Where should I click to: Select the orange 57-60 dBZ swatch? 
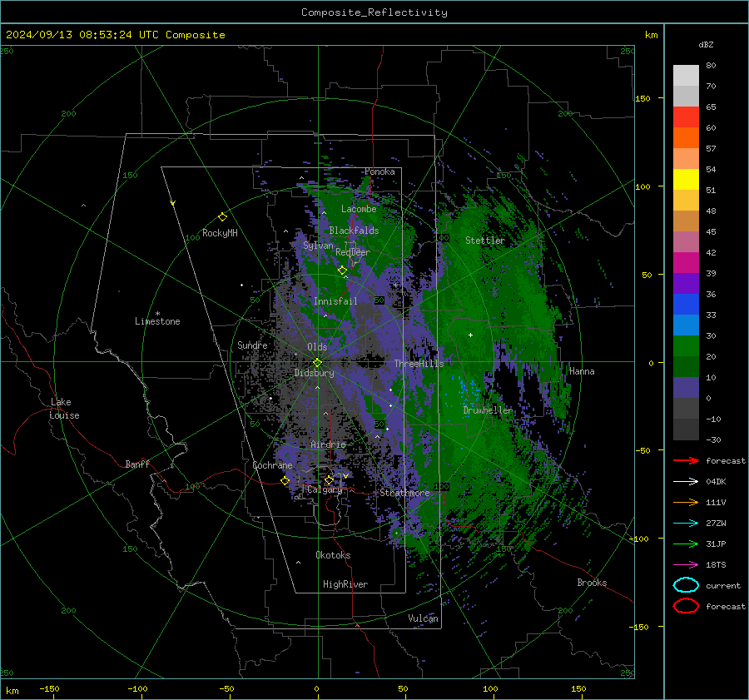686,138
